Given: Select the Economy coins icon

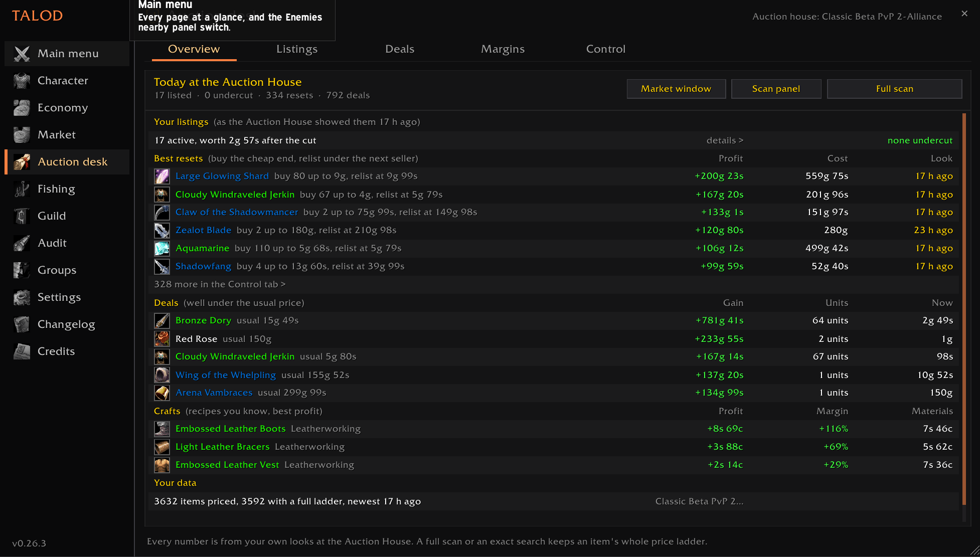Looking at the screenshot, I should (22, 108).
